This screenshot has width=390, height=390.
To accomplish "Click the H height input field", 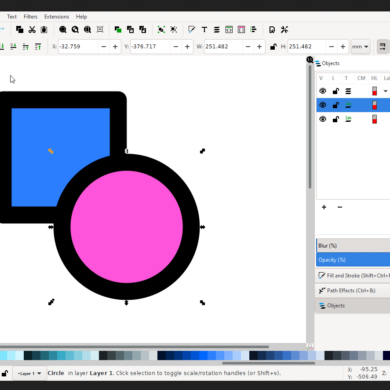I will (x=307, y=47).
